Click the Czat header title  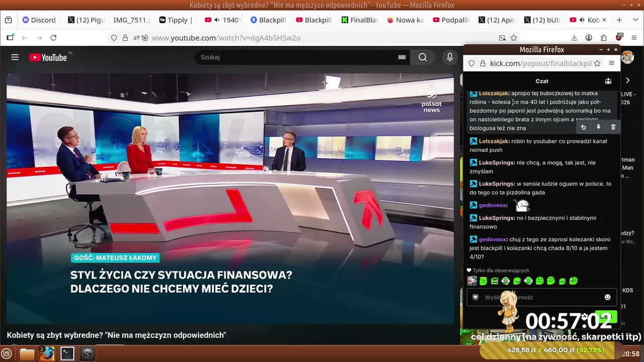[542, 81]
